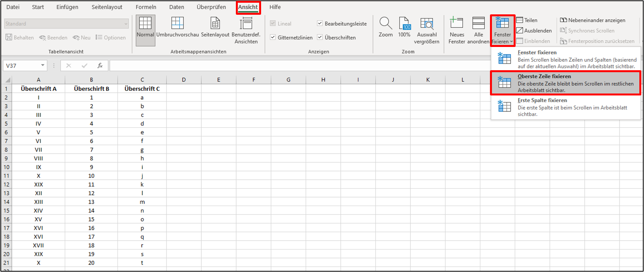Open the Zoom magnifier dialog

(386, 27)
